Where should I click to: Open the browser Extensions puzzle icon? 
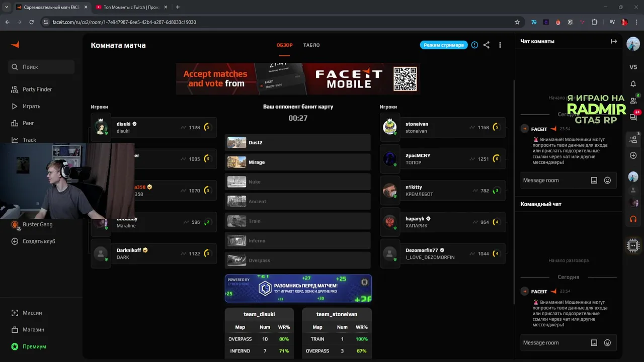[594, 22]
